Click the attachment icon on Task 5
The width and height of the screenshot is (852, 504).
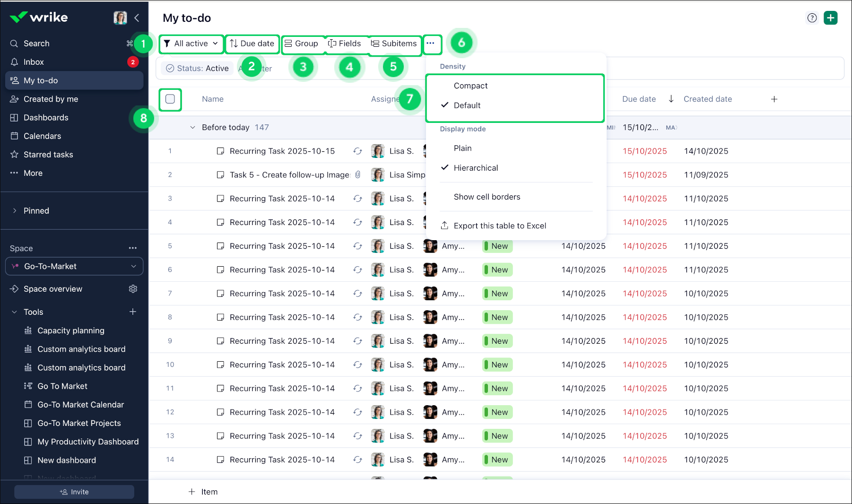click(358, 174)
